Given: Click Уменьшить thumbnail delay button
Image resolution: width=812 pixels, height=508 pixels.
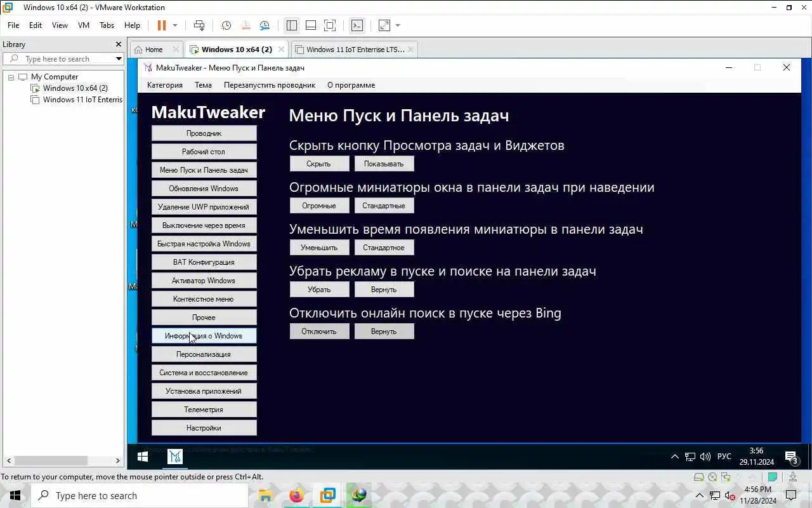Looking at the screenshot, I should pos(319,248).
